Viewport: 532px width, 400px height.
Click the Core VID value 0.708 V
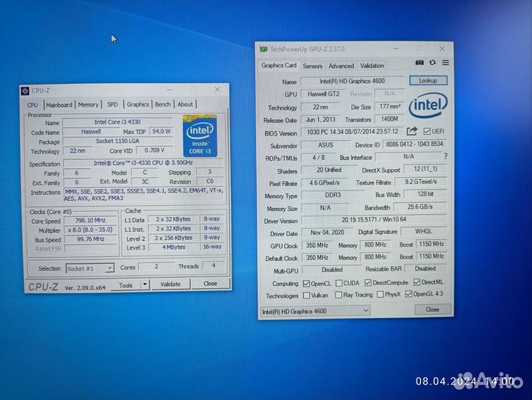pyautogui.click(x=155, y=150)
